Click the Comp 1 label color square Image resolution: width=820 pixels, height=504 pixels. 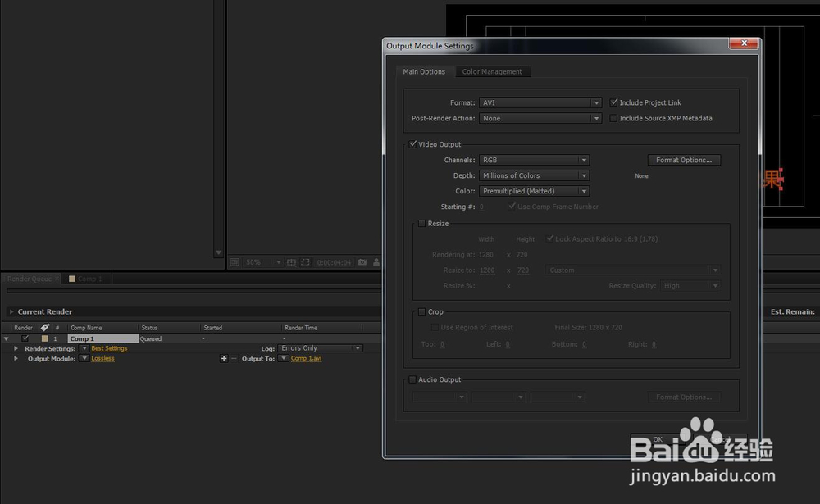[44, 338]
